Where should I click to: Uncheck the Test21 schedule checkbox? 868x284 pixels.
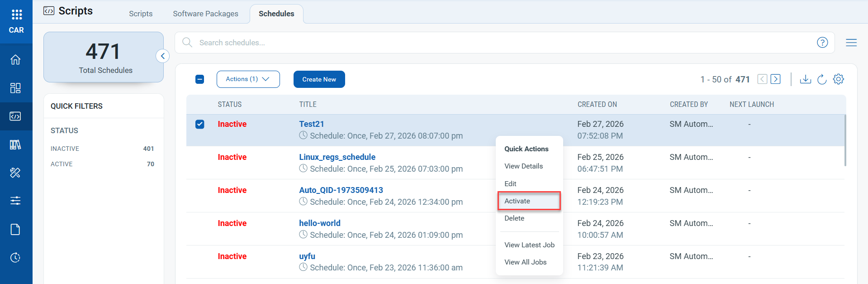pos(199,124)
